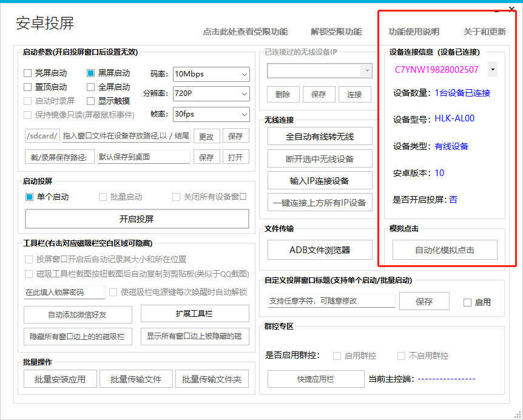
Task: Open 功能使用说明
Action: click(x=414, y=32)
